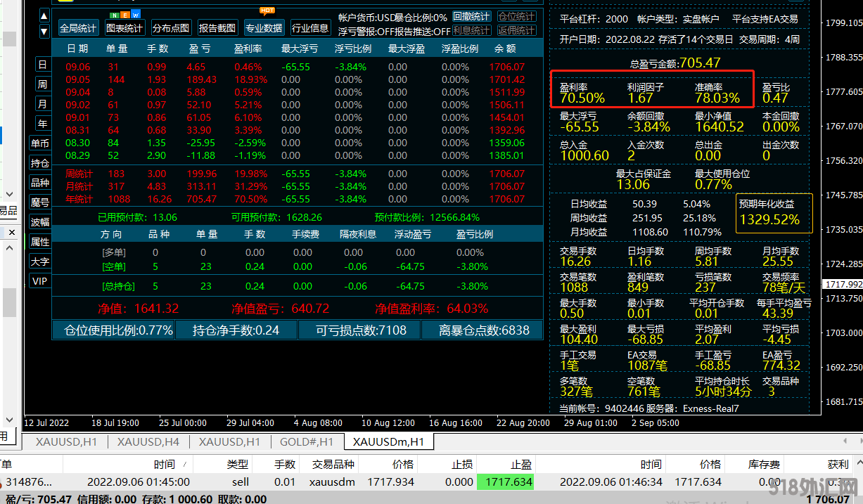Select the 周 weekly period button
This screenshot has height=504, width=863.
[x=42, y=84]
